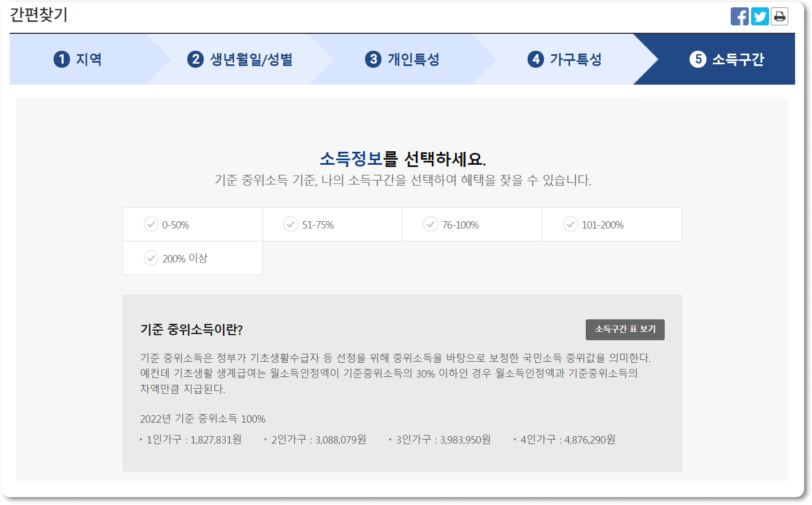
Task: Go to step 2 생년월일/성별
Action: pyautogui.click(x=240, y=59)
